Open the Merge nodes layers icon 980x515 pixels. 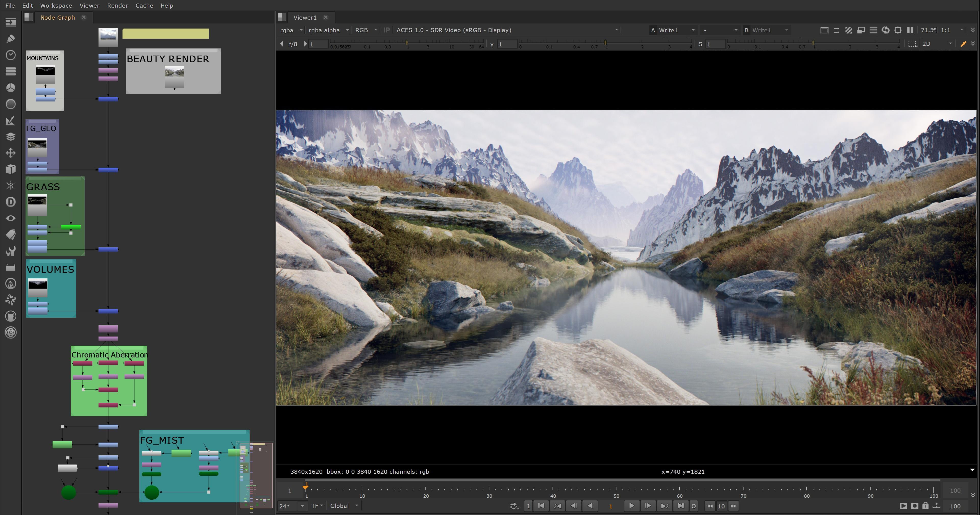(x=11, y=137)
